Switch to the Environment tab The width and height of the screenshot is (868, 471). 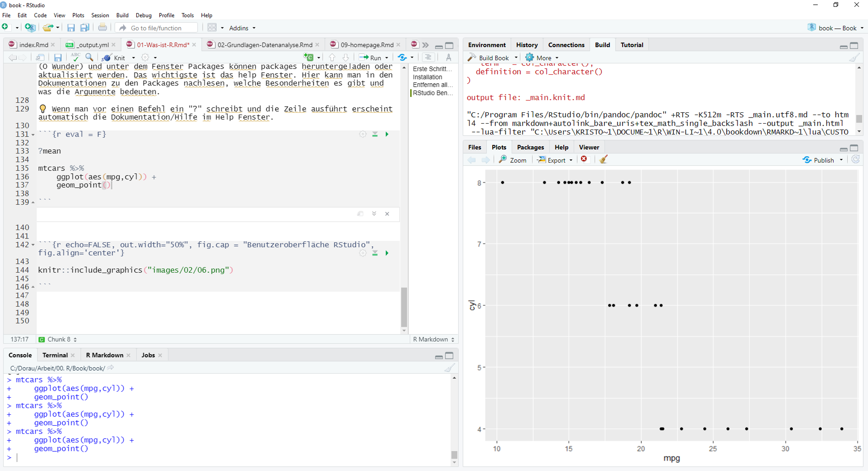click(x=487, y=45)
